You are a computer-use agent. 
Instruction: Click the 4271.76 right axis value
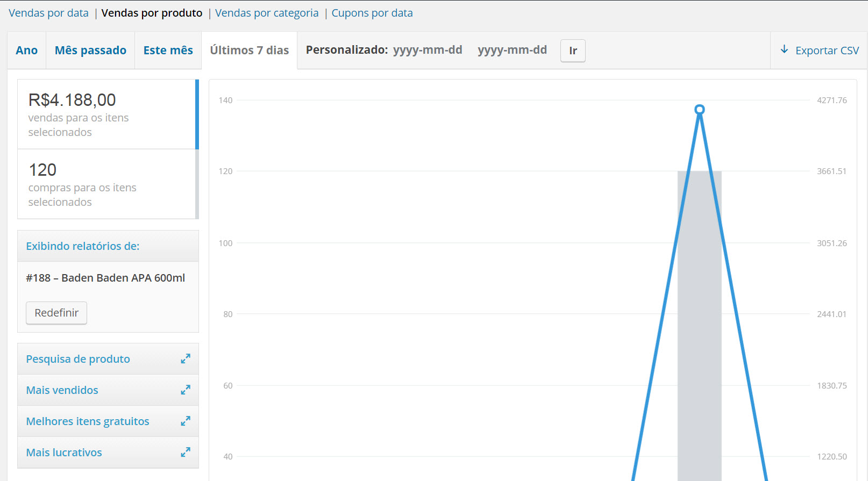[x=831, y=100]
